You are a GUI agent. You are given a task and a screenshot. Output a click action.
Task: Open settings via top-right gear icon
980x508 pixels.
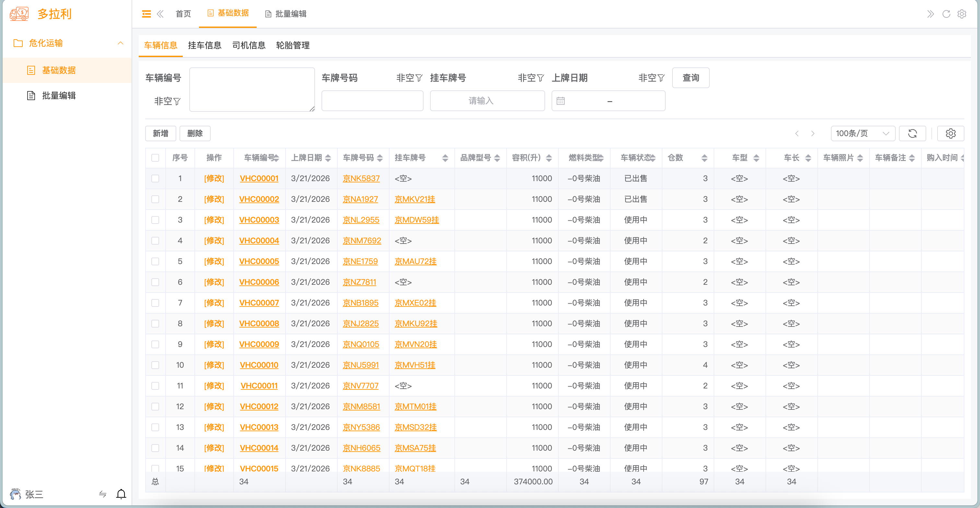point(962,14)
